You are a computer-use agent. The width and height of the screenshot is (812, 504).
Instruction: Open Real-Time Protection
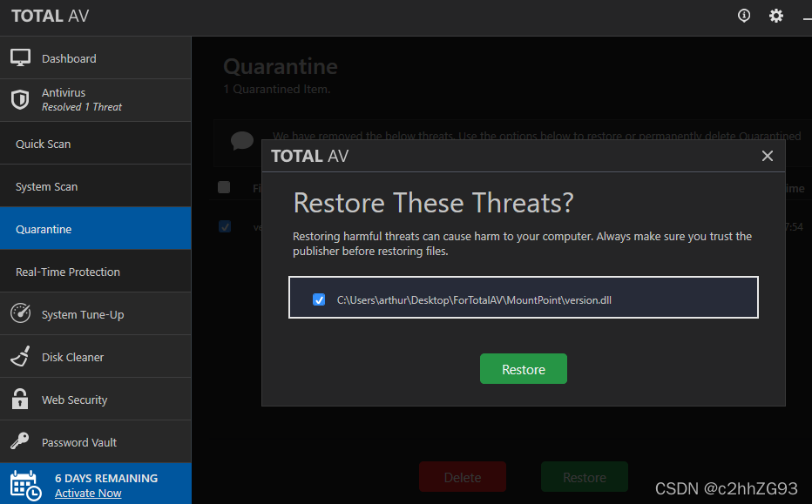click(x=95, y=271)
